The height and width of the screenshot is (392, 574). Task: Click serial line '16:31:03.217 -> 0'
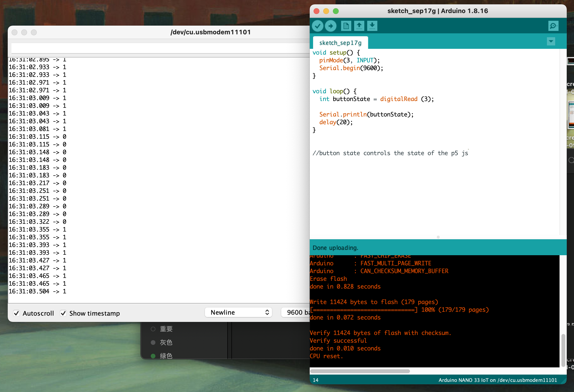tap(37, 183)
